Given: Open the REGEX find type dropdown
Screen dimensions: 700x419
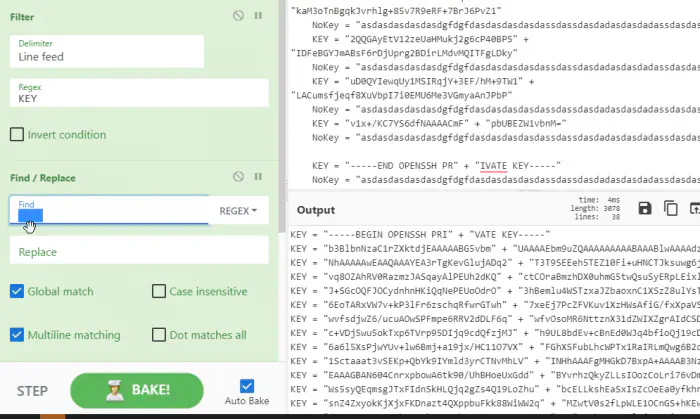Looking at the screenshot, I should (x=238, y=211).
